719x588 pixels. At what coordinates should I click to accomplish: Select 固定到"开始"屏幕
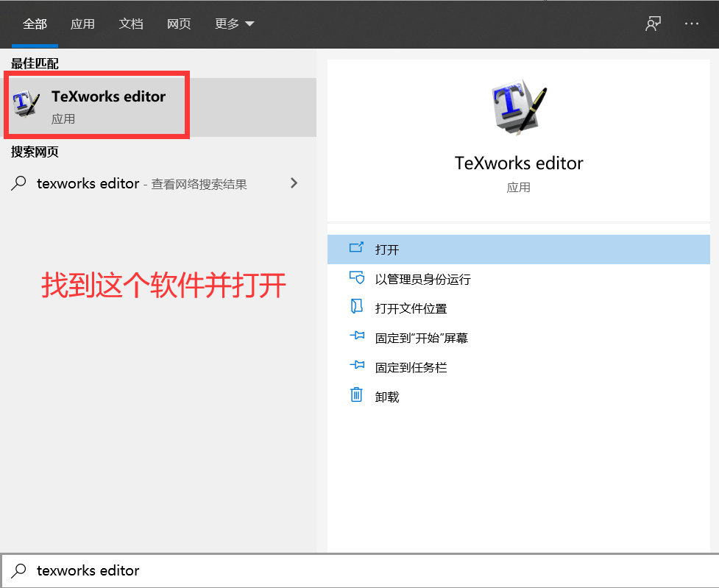point(519,338)
